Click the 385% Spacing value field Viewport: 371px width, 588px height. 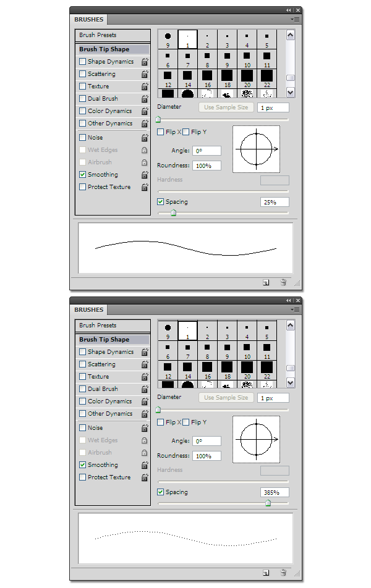[275, 492]
